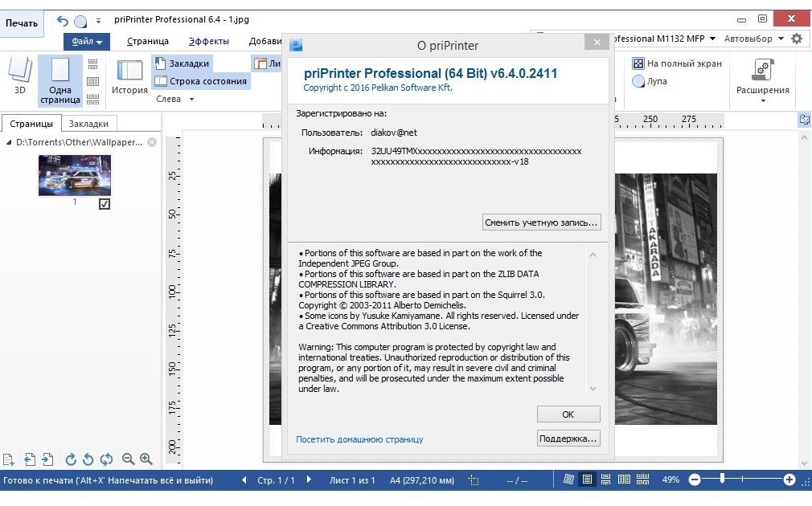812x506 pixels.
Task: Open the quick access toolbar customize arrow
Action: click(x=98, y=21)
